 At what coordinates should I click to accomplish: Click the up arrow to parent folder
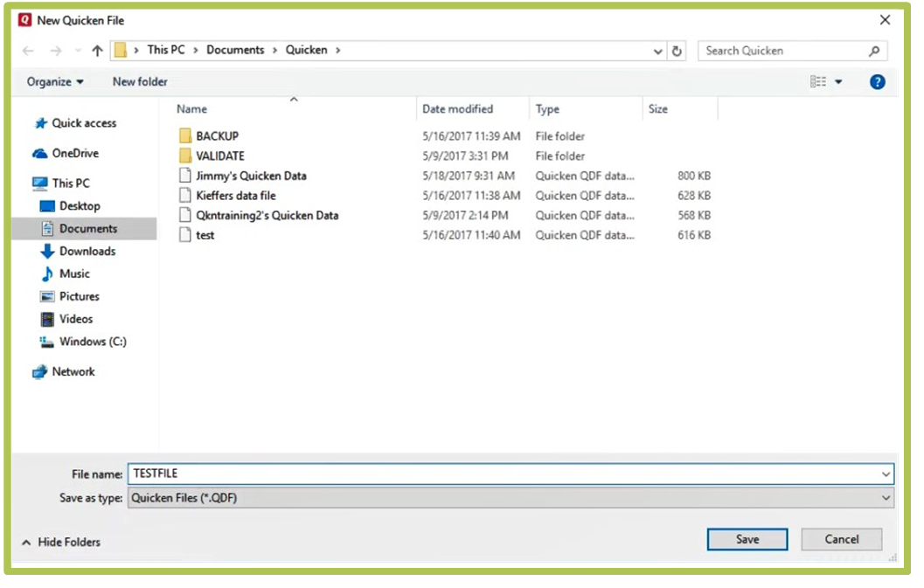(x=97, y=51)
